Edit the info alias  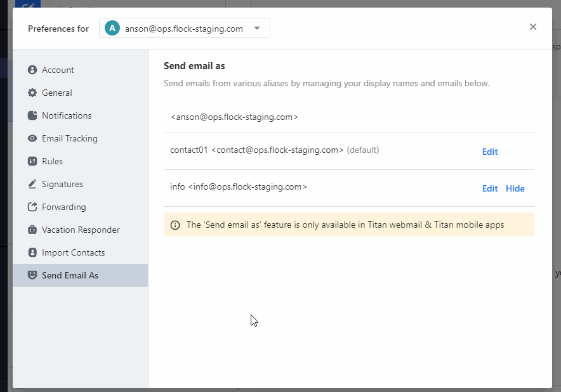(490, 188)
